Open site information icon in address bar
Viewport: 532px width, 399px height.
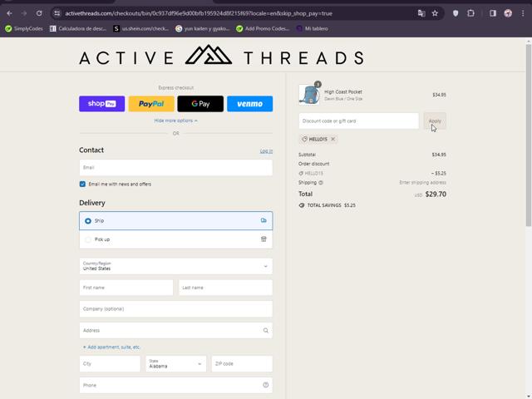(57, 13)
